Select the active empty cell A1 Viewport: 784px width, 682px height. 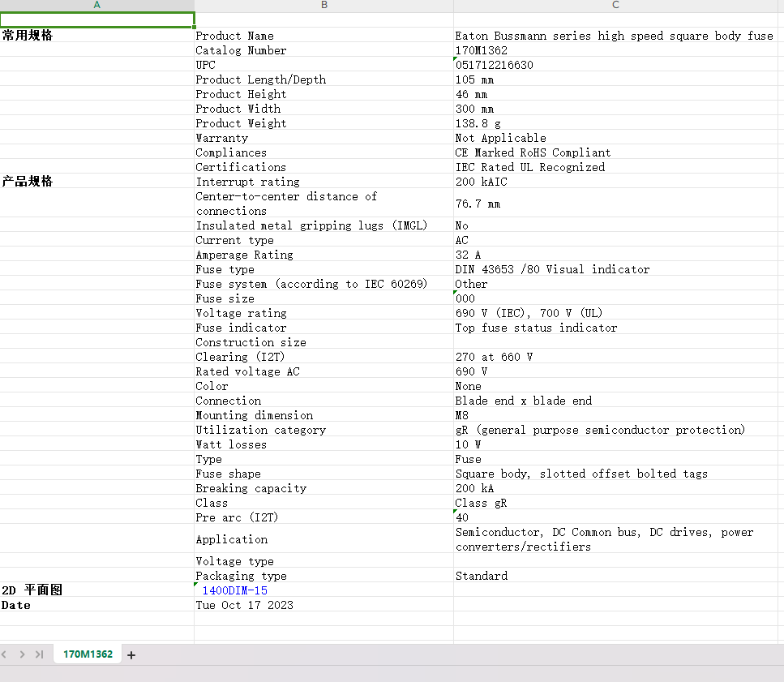(x=97, y=20)
